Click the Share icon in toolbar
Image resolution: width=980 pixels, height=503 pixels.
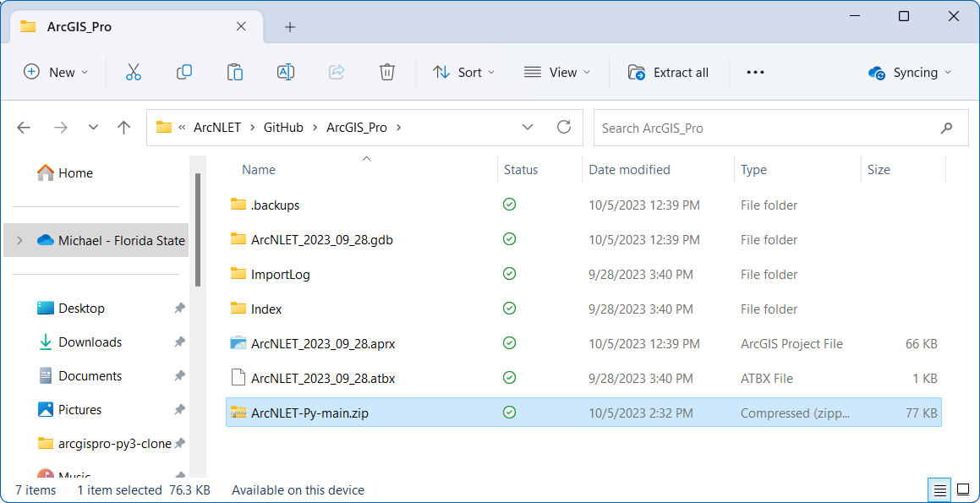click(x=337, y=73)
